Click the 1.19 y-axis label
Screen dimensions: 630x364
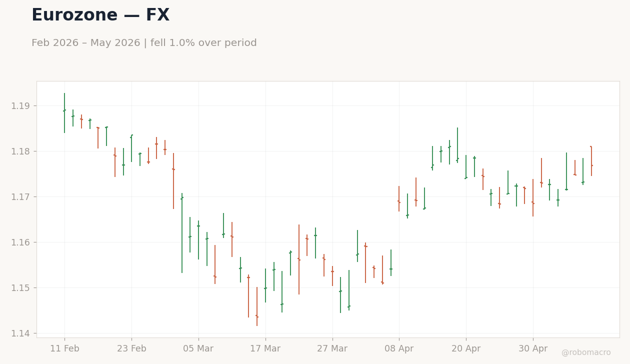pyautogui.click(x=20, y=106)
